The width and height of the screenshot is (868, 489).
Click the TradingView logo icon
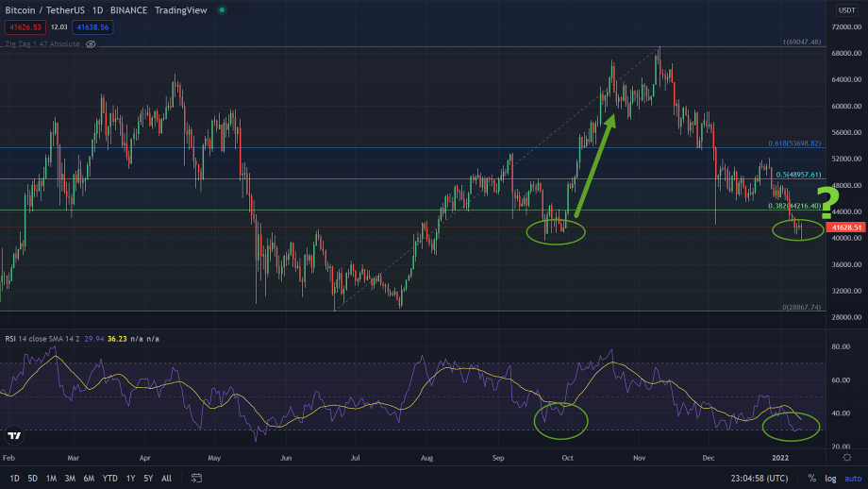click(14, 435)
